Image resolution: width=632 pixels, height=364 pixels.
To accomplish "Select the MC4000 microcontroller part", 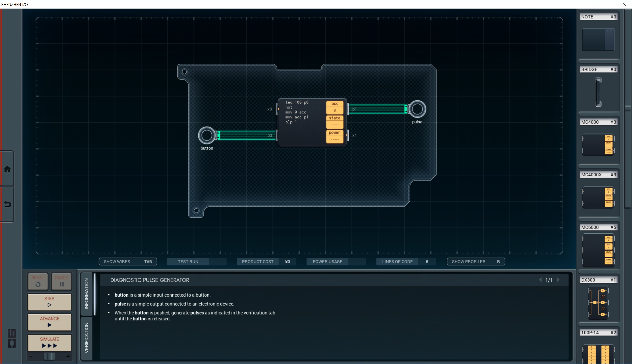I will [x=598, y=145].
